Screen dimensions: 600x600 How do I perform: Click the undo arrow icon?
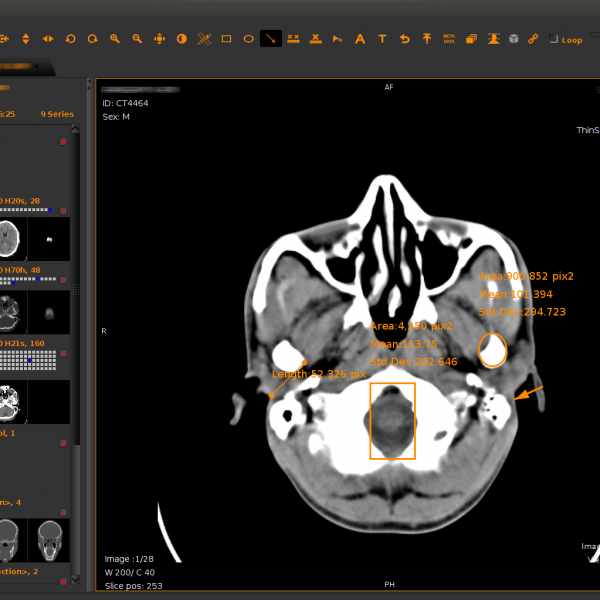point(404,39)
